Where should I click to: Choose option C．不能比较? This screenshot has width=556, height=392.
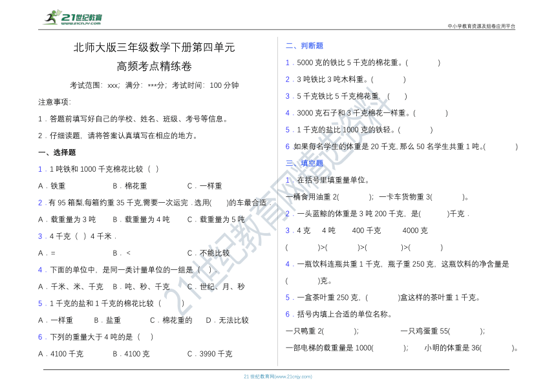[x=208, y=253]
